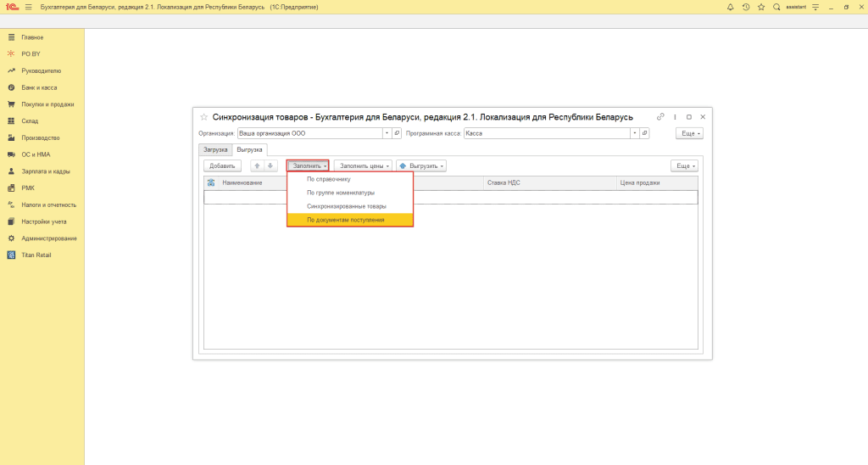The image size is (868, 465).
Task: Click the Настройки учета icon
Action: [x=11, y=221]
